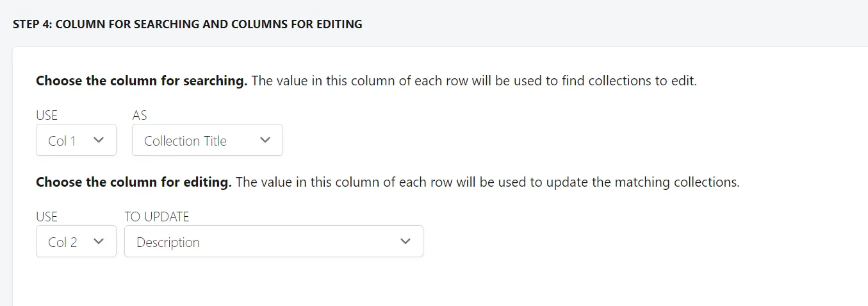Click the chevron arrow in Collection Title box

(265, 140)
